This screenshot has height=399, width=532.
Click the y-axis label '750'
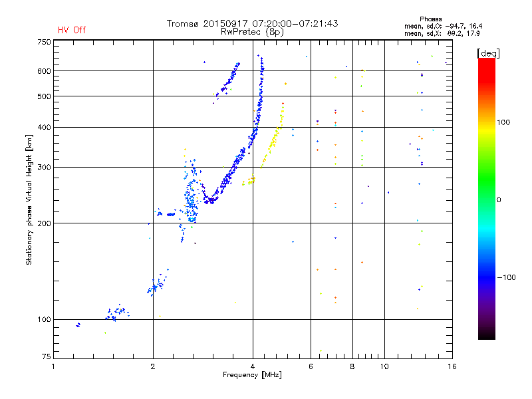coord(44,42)
